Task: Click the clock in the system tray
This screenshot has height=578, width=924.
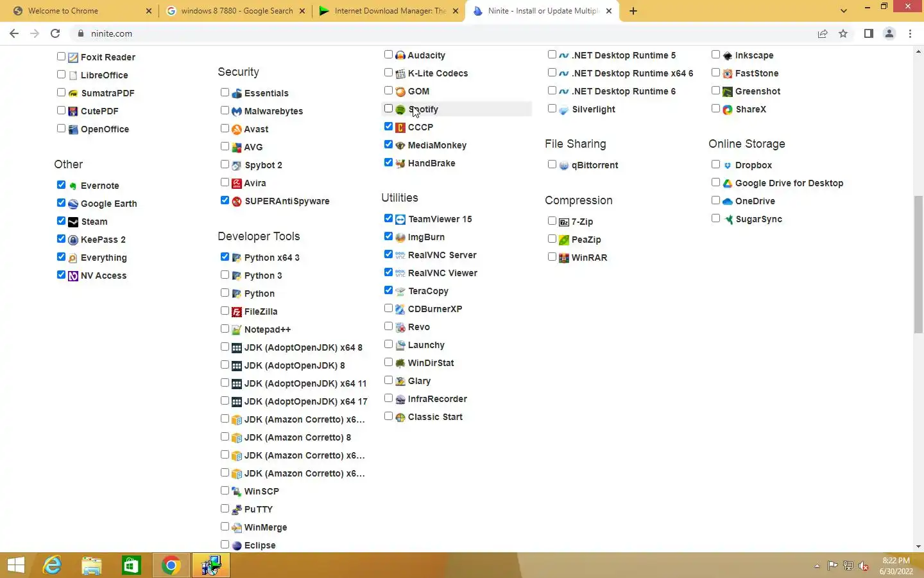Action: [x=896, y=566]
